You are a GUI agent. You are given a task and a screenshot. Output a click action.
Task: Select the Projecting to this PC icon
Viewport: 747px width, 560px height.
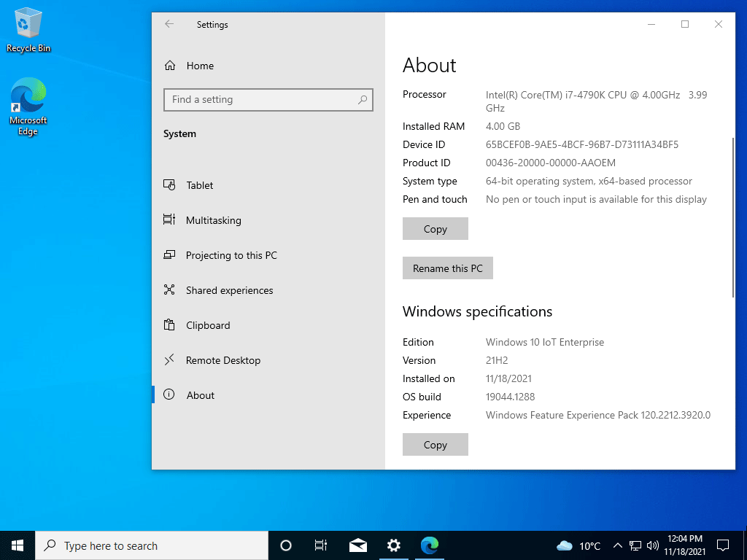(x=169, y=255)
